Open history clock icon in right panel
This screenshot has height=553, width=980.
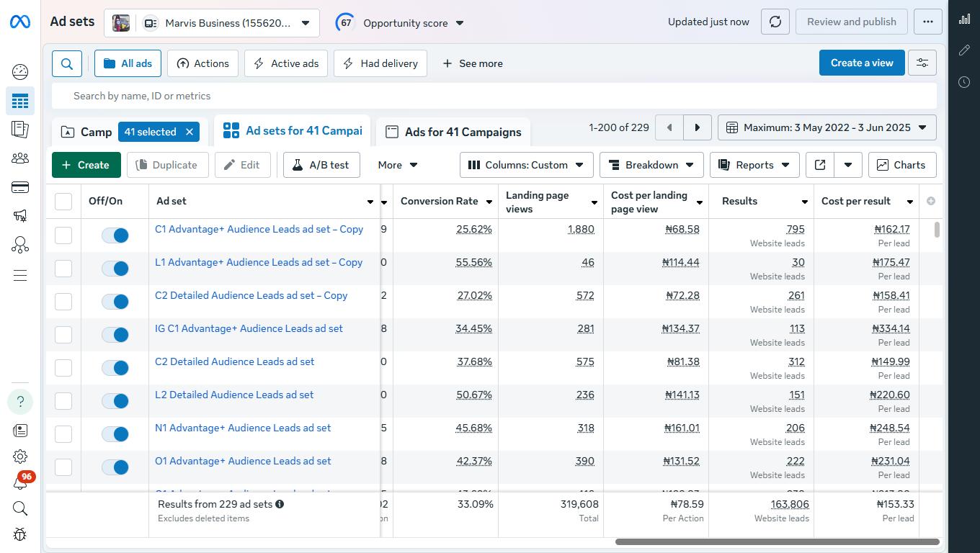coord(964,82)
